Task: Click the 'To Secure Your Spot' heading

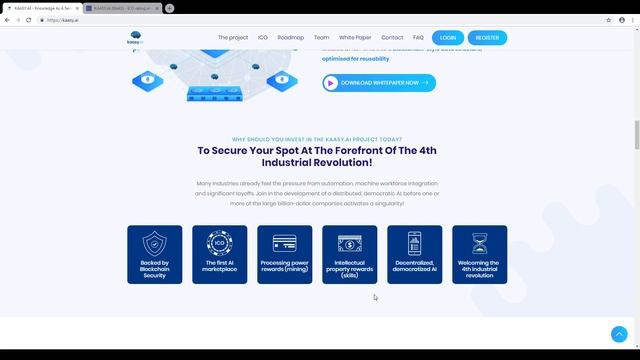Action: coord(317,156)
